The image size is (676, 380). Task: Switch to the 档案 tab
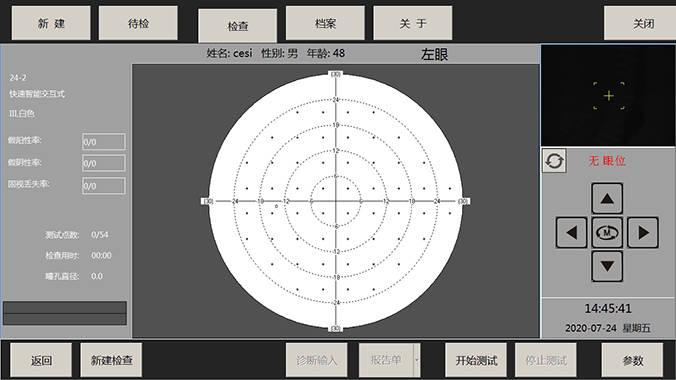click(x=325, y=23)
